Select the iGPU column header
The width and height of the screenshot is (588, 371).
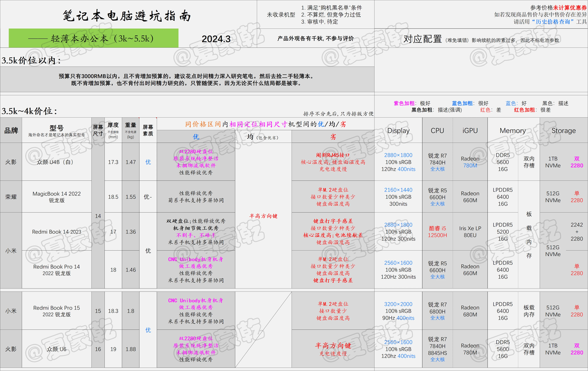pyautogui.click(x=470, y=131)
